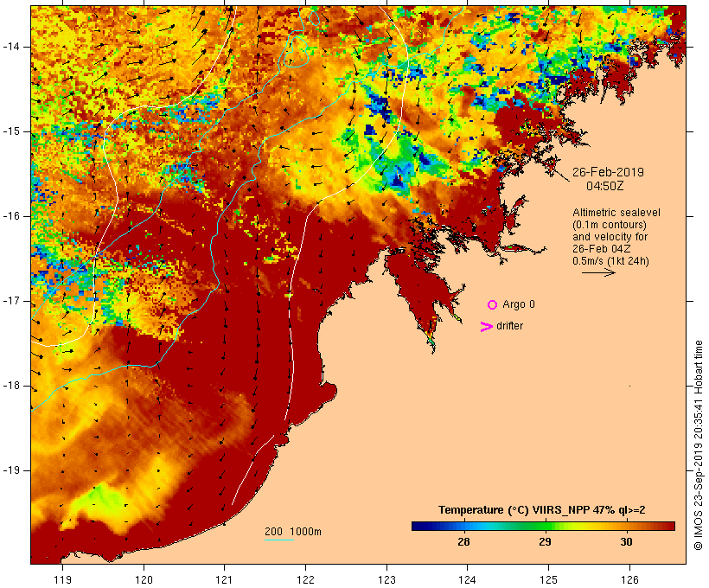709x588 pixels.
Task: Click the longitude label 121
Action: [x=224, y=580]
